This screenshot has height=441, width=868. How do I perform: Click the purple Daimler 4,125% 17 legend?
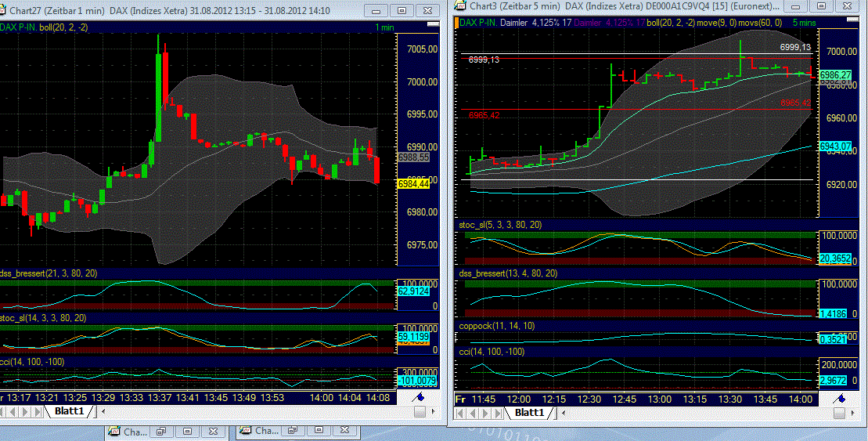tap(610, 23)
